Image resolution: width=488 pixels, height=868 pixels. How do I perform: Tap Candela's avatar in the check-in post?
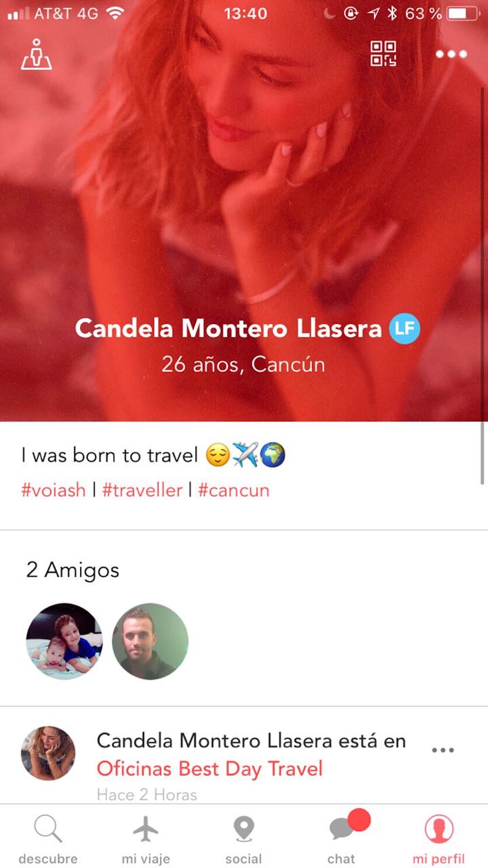pyautogui.click(x=48, y=752)
